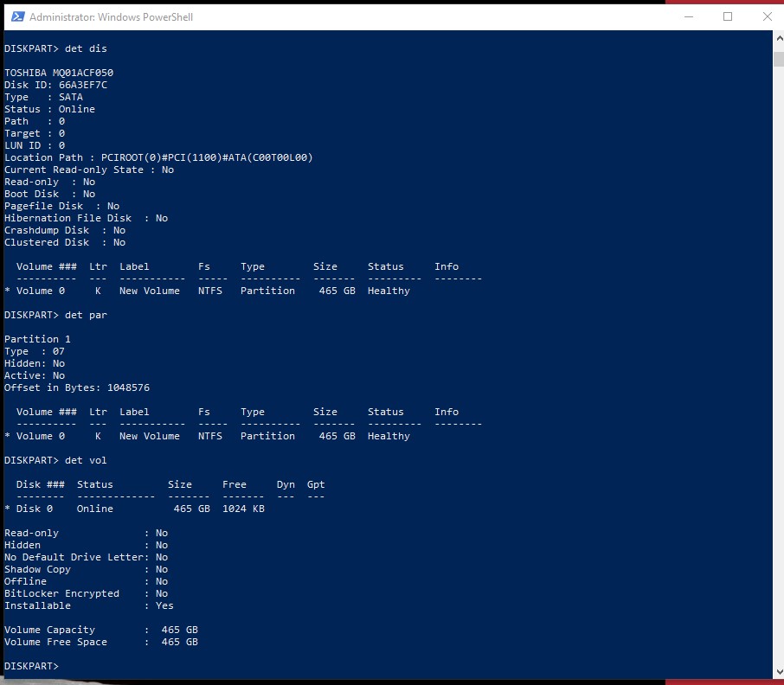The height and width of the screenshot is (685, 784).
Task: Open the PowerShell icon system menu
Action: click(15, 16)
